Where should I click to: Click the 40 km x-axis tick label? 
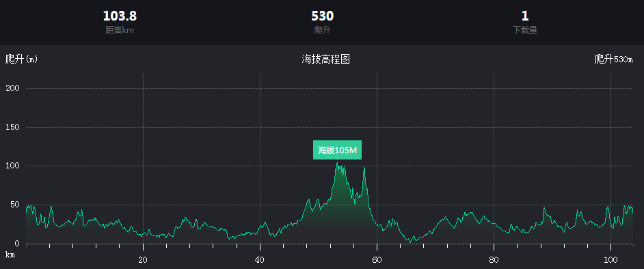[260, 259]
